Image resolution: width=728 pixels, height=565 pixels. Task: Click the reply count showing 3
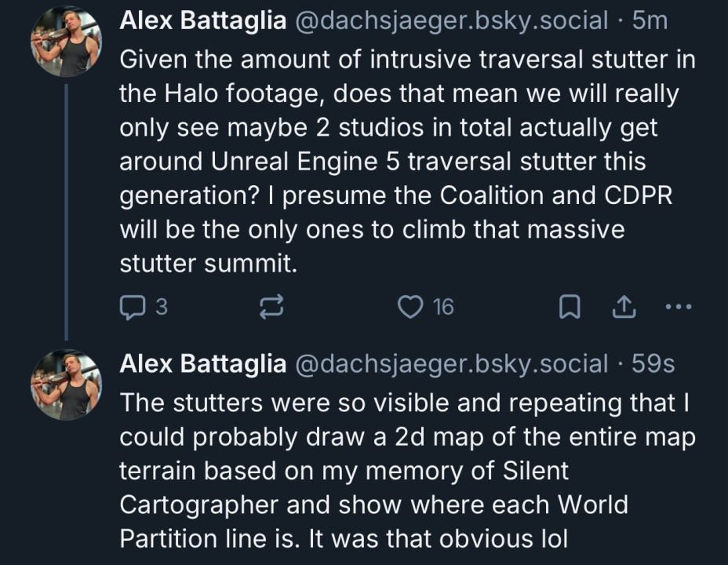click(161, 308)
